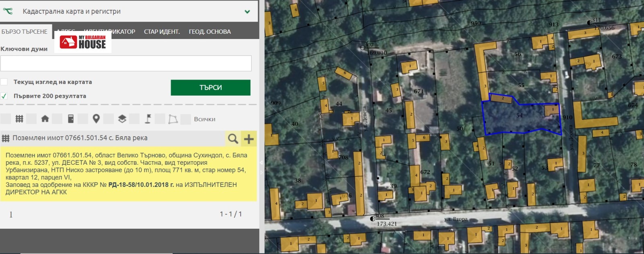644x254 pixels.
Task: Open the 'СТАР ИДЕНТ.' tab
Action: [x=162, y=32]
